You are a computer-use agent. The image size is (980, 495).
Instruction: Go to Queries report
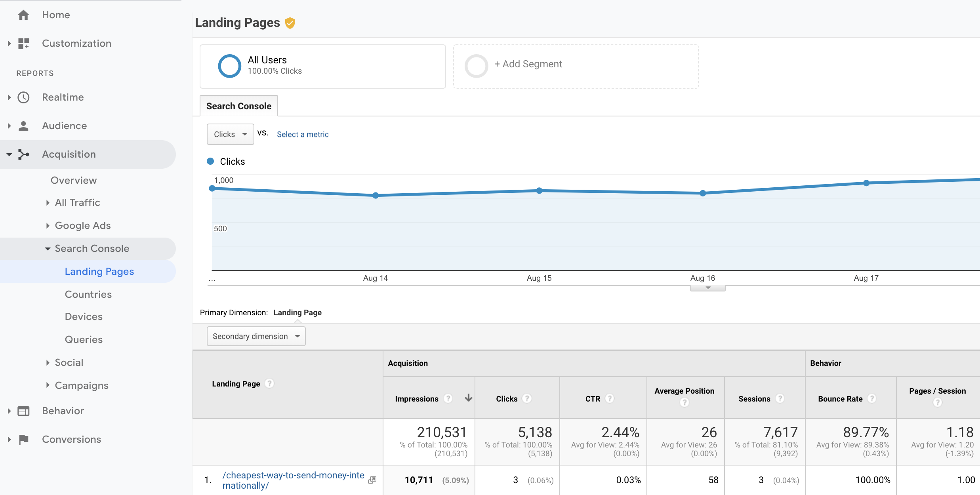84,340
